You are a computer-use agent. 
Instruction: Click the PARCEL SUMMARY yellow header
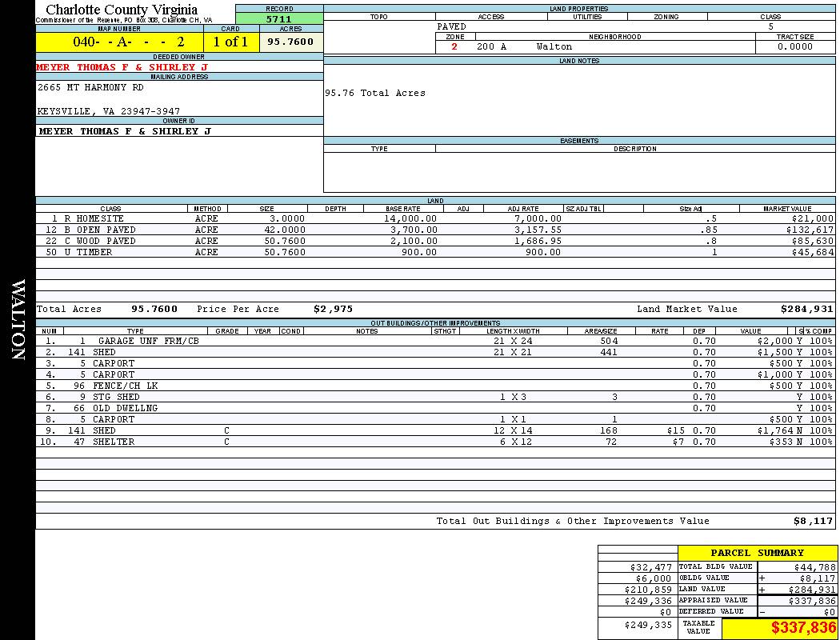(757, 553)
